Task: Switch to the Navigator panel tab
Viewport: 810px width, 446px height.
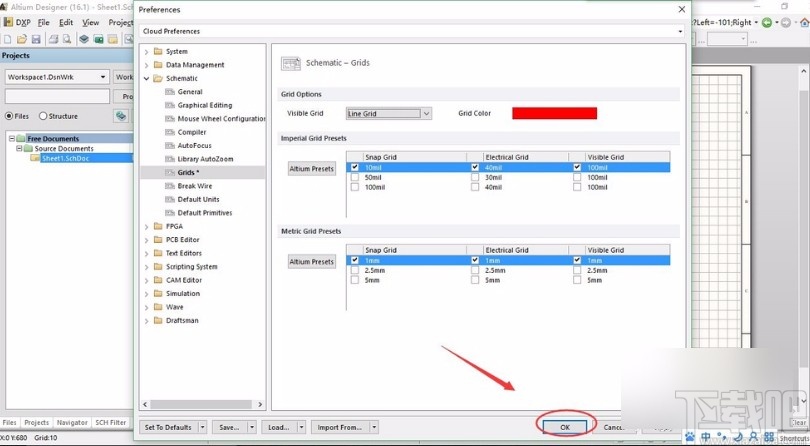Action: [71, 423]
